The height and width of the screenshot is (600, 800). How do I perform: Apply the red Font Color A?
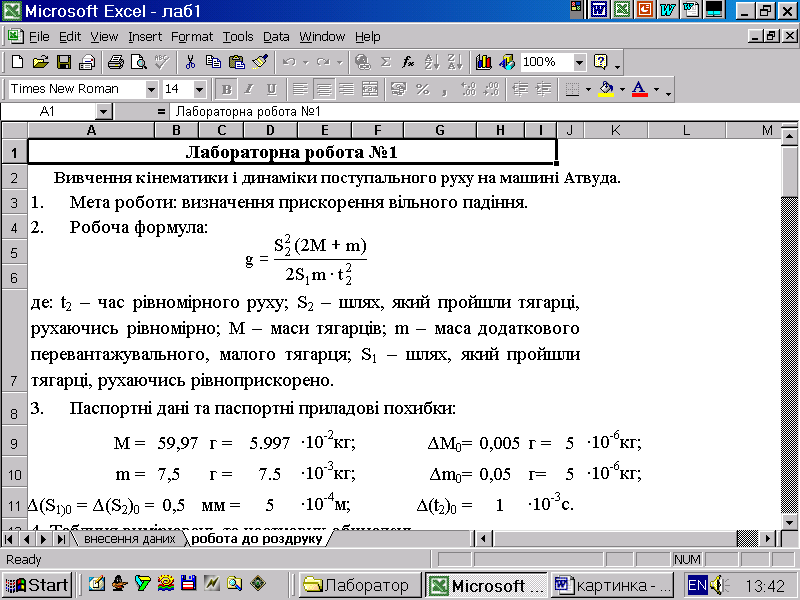pos(640,89)
